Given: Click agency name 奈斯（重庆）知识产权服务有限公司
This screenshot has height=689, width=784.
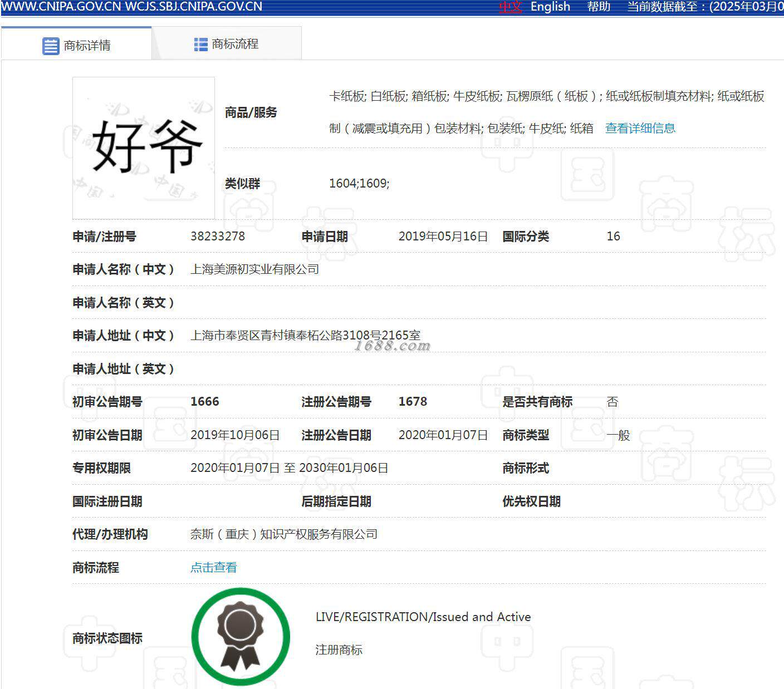Looking at the screenshot, I should pyautogui.click(x=284, y=534).
